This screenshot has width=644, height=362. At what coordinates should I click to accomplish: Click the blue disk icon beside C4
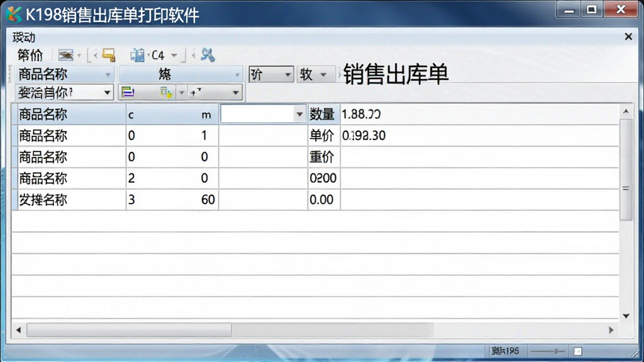pyautogui.click(x=138, y=55)
